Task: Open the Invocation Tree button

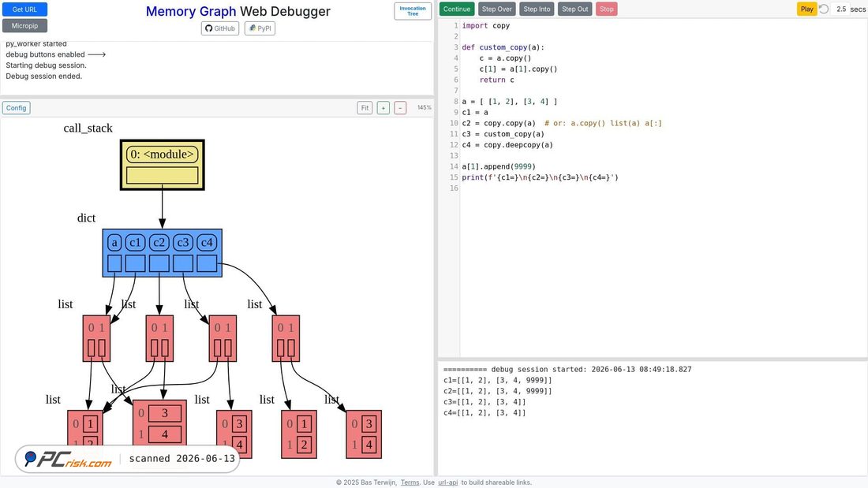Action: click(x=413, y=11)
